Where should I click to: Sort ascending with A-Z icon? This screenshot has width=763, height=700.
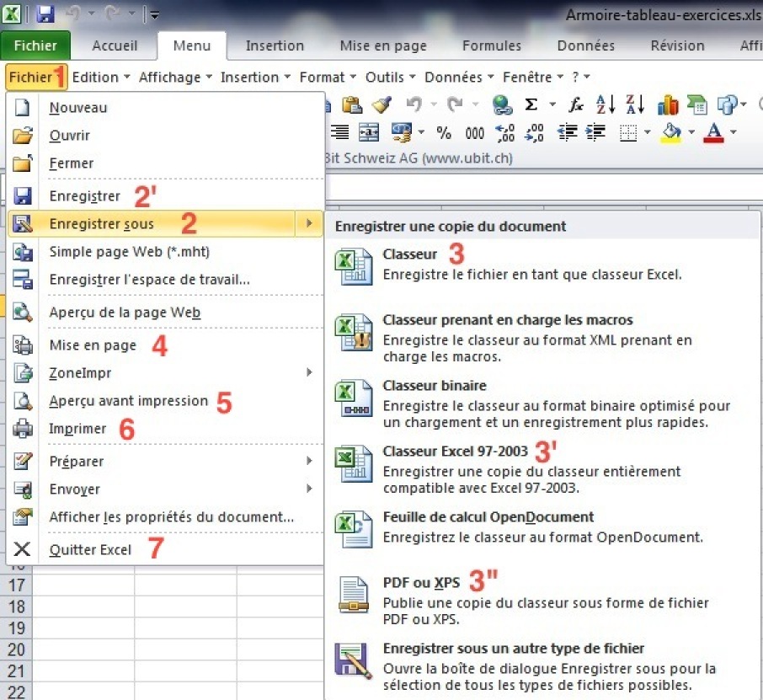coord(606,104)
